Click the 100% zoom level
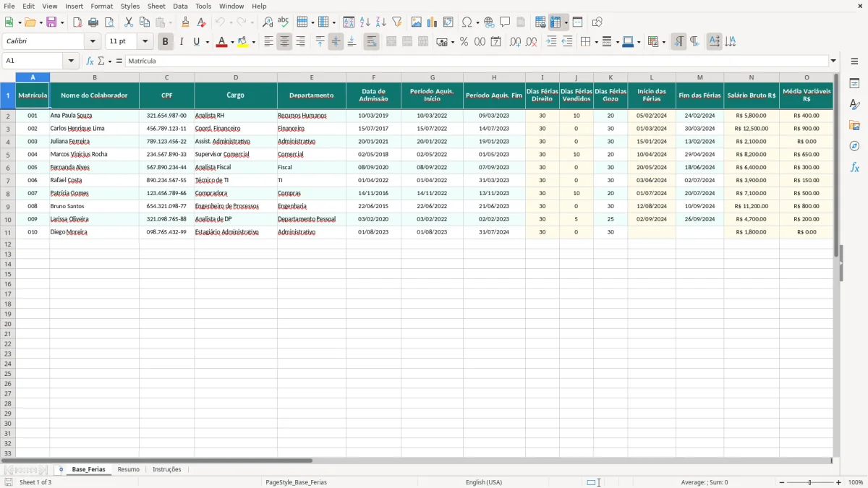Image resolution: width=868 pixels, height=488 pixels. pyautogui.click(x=856, y=482)
